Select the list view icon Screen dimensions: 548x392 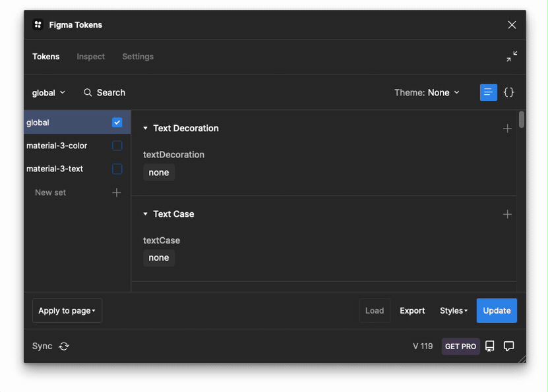tap(488, 93)
